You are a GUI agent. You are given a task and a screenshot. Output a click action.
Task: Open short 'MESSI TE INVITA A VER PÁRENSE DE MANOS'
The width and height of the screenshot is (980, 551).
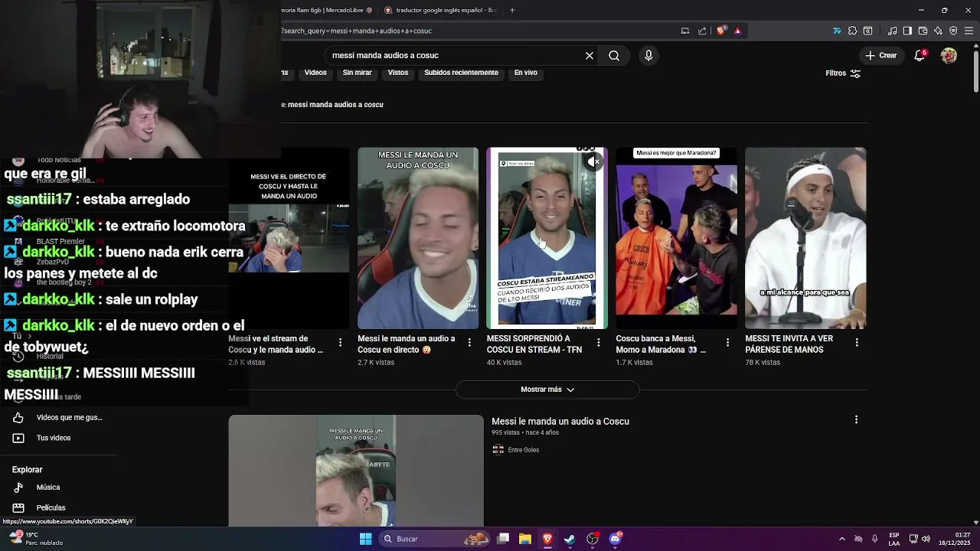click(805, 238)
